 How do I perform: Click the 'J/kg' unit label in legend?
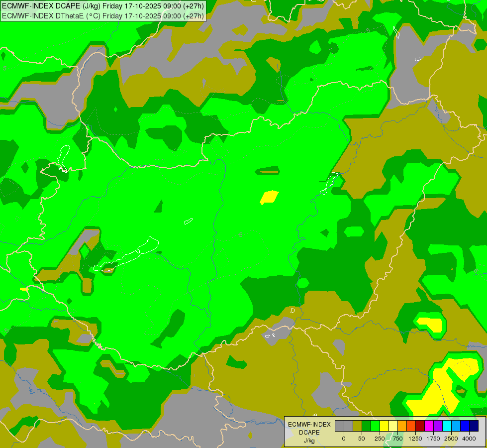tap(309, 441)
